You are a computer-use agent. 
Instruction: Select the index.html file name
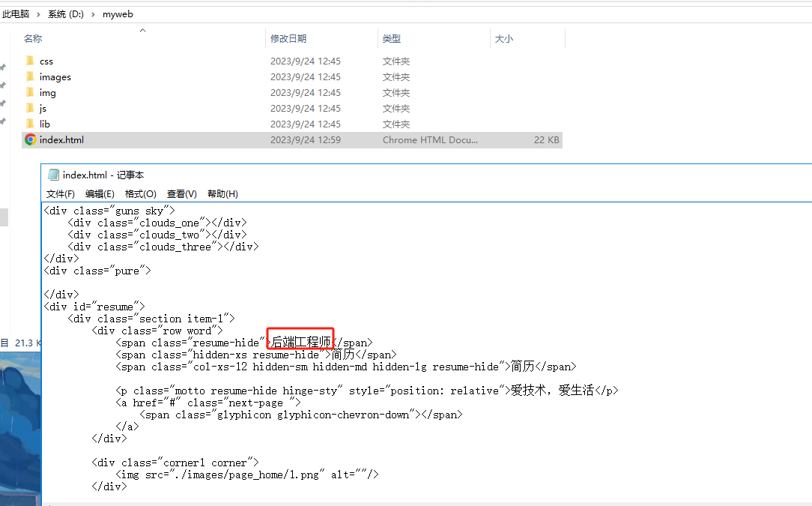coord(61,139)
